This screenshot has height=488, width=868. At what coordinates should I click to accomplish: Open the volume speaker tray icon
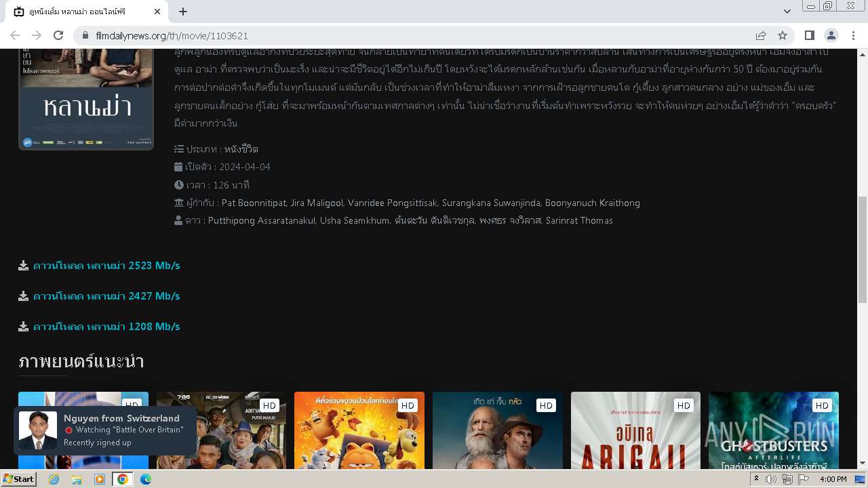pyautogui.click(x=771, y=479)
